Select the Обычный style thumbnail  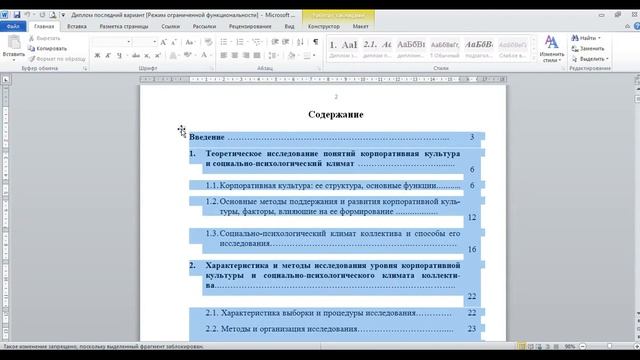444,49
